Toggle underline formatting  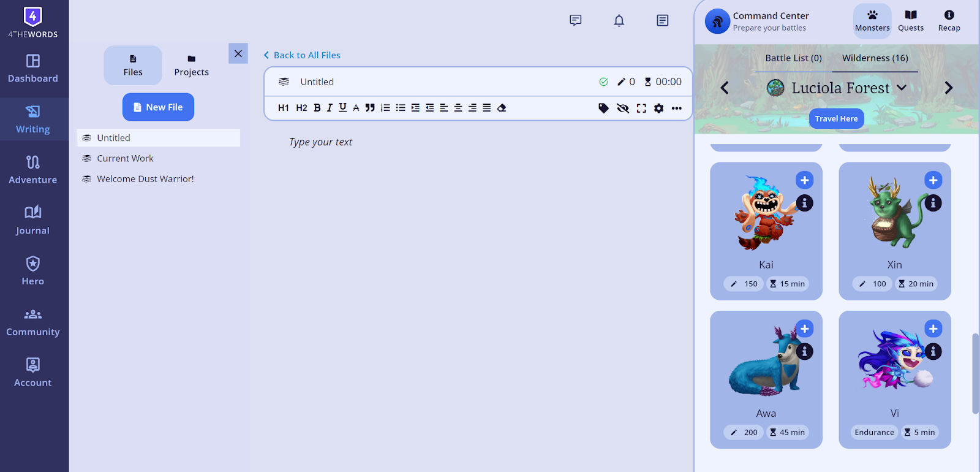(x=343, y=108)
